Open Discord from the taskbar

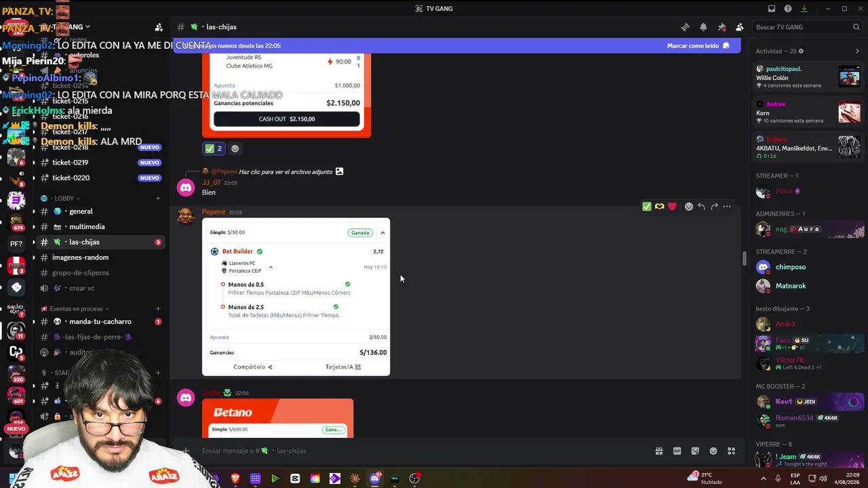[375, 479]
